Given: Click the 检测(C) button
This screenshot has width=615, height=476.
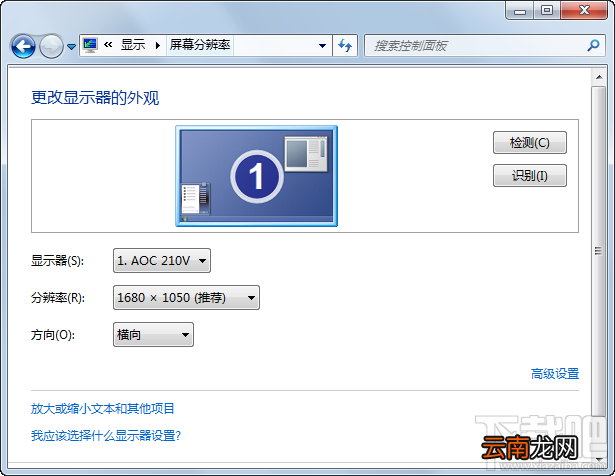Looking at the screenshot, I should 529,142.
